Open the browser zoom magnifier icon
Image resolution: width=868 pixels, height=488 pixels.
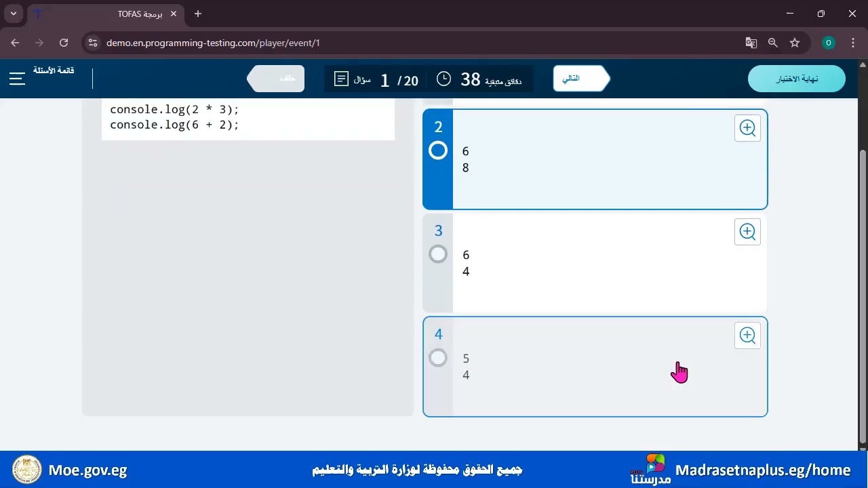pyautogui.click(x=773, y=43)
